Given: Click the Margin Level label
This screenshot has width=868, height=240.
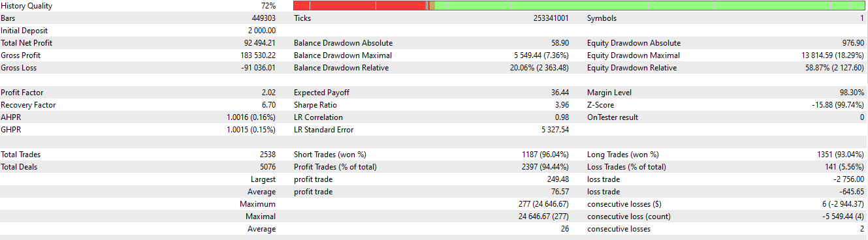Looking at the screenshot, I should [609, 93].
